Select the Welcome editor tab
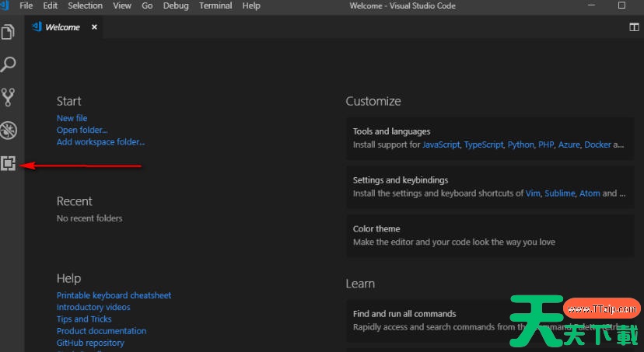This screenshot has width=644, height=352. pos(62,27)
